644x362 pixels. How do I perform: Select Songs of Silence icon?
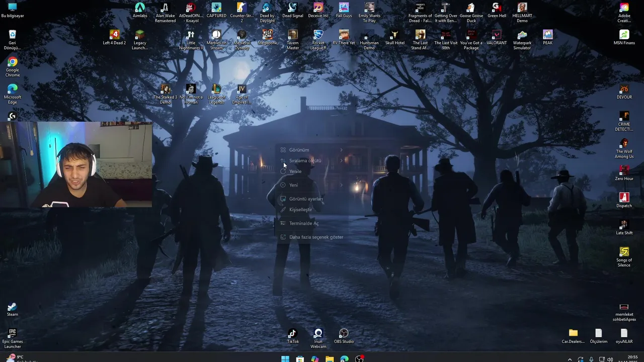(624, 257)
